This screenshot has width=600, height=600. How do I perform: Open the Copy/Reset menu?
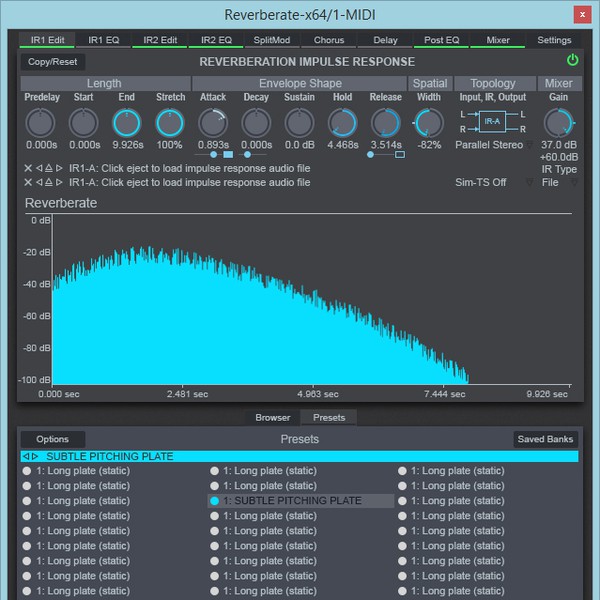coord(52,62)
